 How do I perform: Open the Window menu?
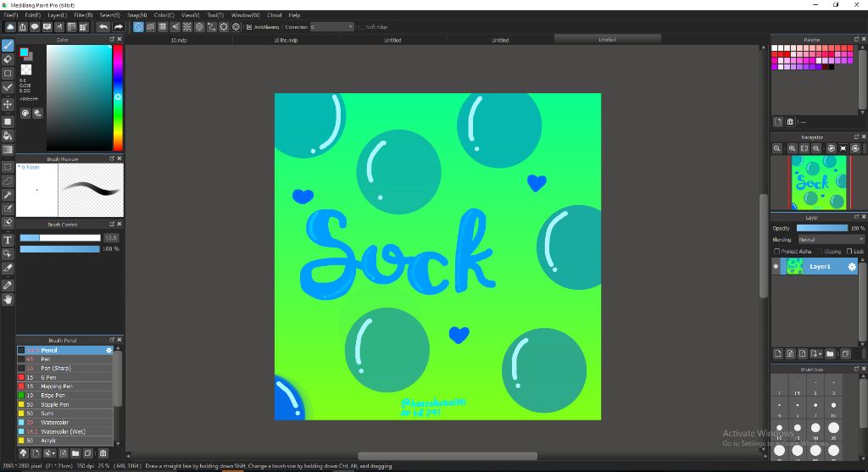pyautogui.click(x=245, y=15)
